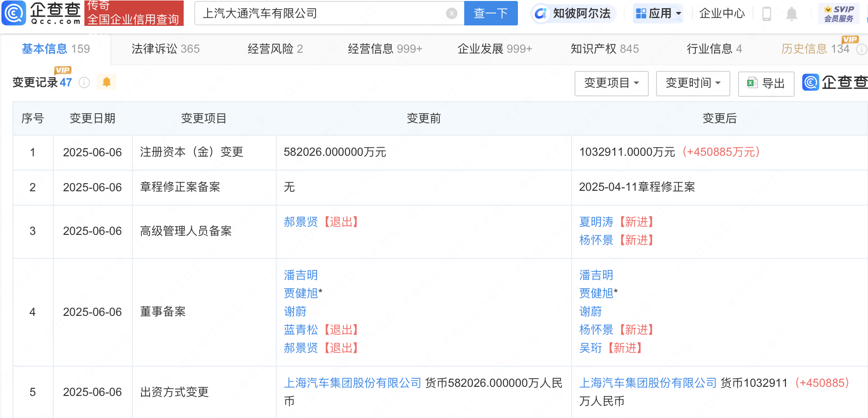Click the 变更后 column header
Image resolution: width=868 pixels, height=418 pixels.
[719, 118]
